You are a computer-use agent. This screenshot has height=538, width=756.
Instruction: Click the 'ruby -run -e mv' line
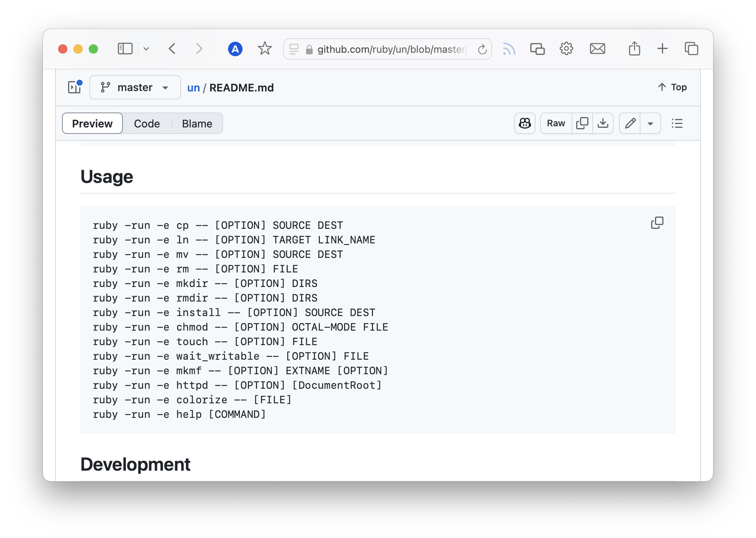(x=218, y=254)
